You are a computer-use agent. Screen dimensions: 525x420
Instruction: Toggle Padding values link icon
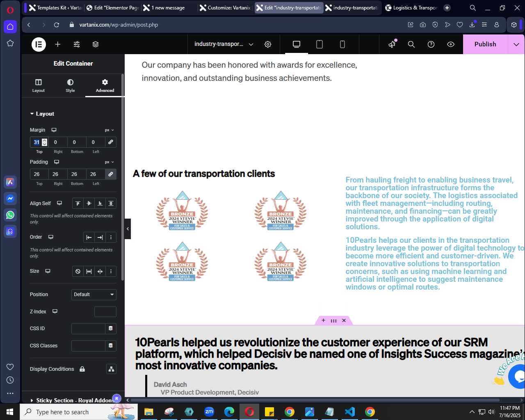111,174
